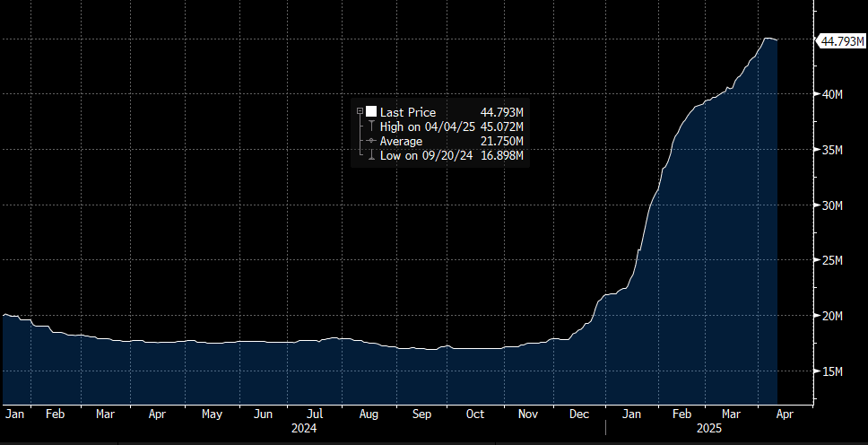Screen dimensions: 868x445
Task: Select the Low on 09/20/24 legend entry
Action: click(x=427, y=156)
